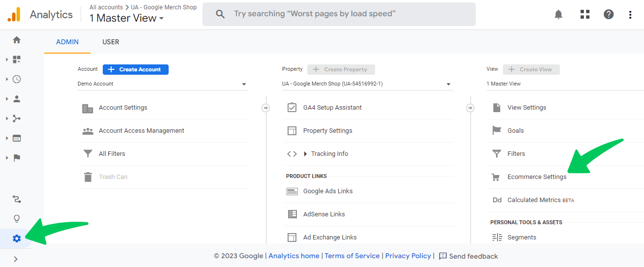
Task: Open the Admin gear icon in sidebar
Action: tap(17, 238)
